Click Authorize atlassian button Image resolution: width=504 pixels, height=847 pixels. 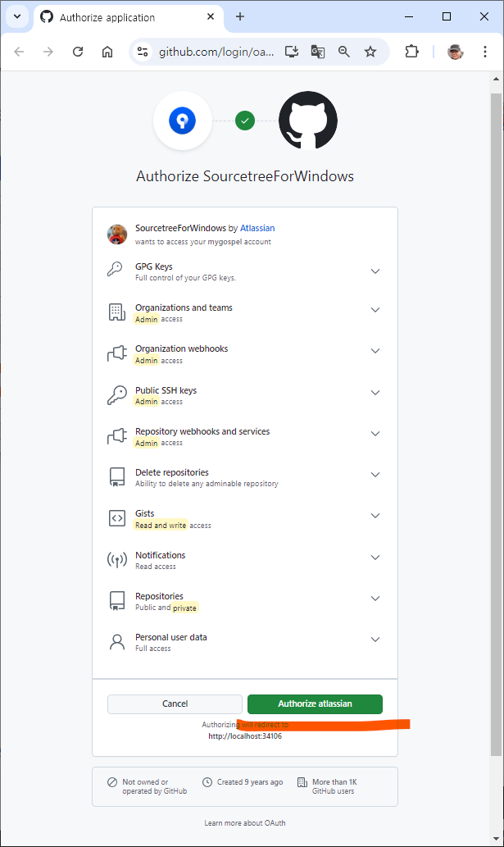(316, 704)
